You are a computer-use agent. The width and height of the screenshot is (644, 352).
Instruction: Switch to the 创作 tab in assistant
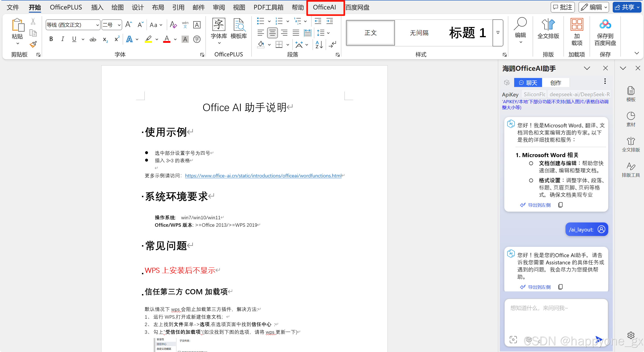click(x=556, y=83)
